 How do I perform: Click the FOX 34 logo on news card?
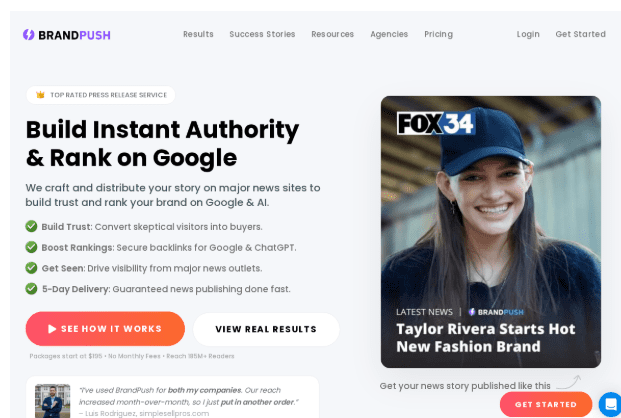436,123
